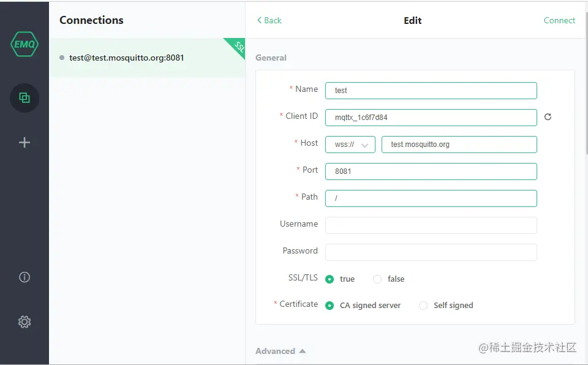Viewport: 588px width, 365px height.
Task: Focus the Password input field
Action: point(431,252)
